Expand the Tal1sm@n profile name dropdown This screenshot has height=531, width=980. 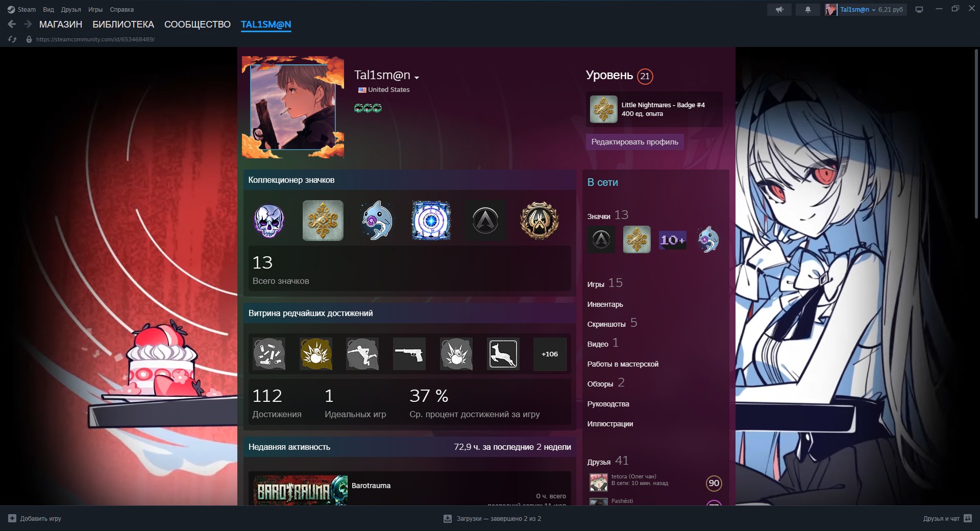coord(417,77)
